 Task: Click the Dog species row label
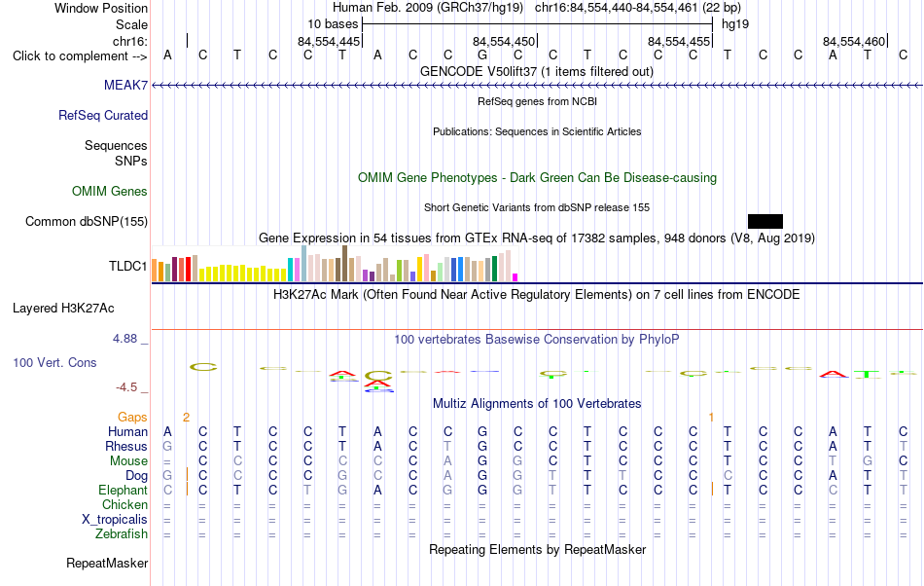(x=137, y=475)
